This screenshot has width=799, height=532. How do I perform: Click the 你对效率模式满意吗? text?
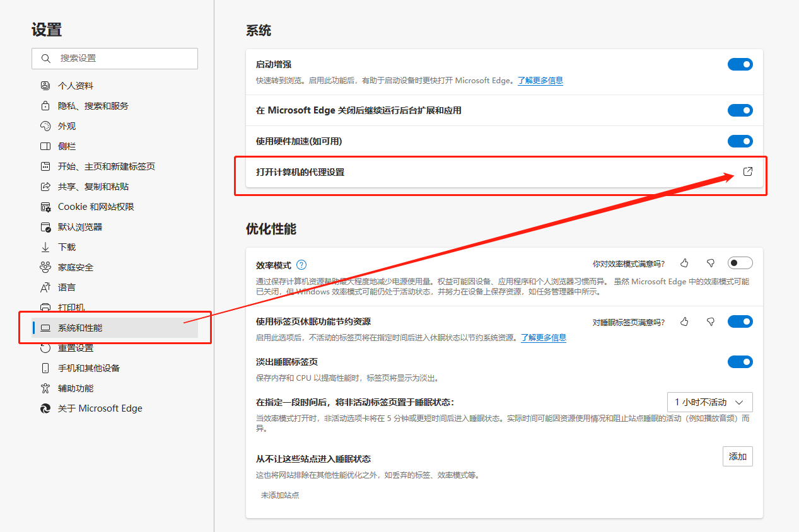pos(629,263)
